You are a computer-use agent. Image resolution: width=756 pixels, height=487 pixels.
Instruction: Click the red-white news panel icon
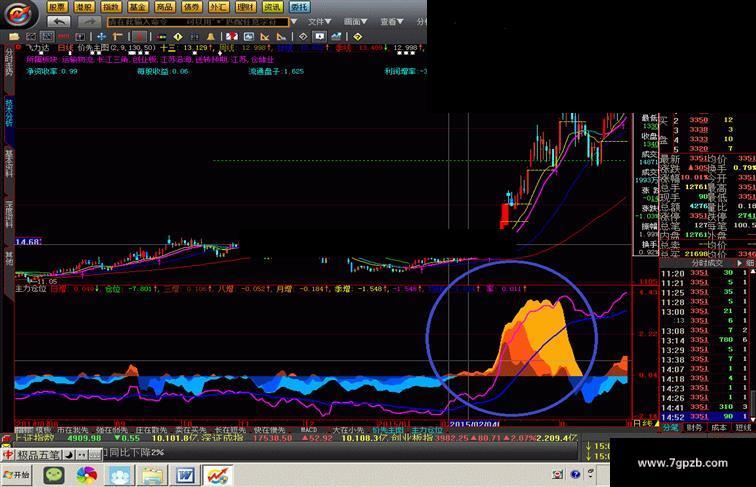coord(232,37)
